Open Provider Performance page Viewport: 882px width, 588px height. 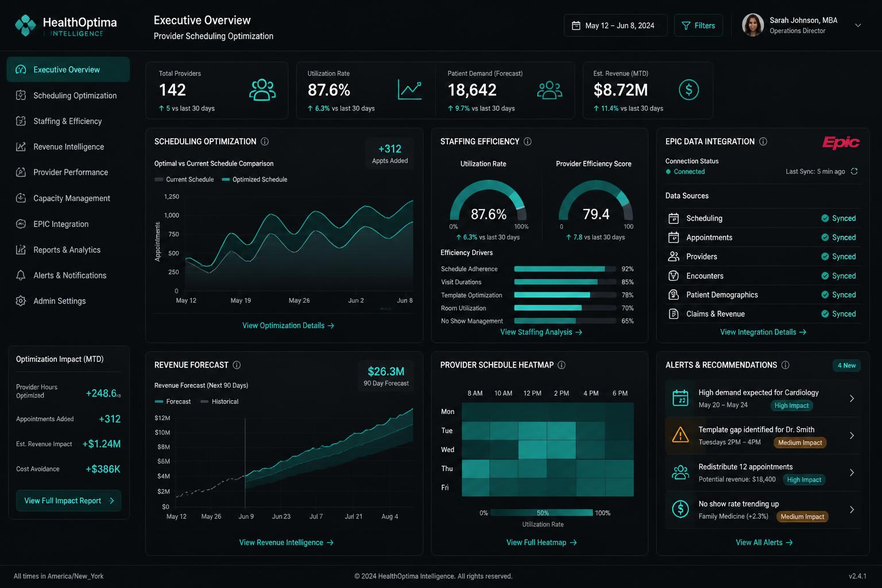click(68, 172)
